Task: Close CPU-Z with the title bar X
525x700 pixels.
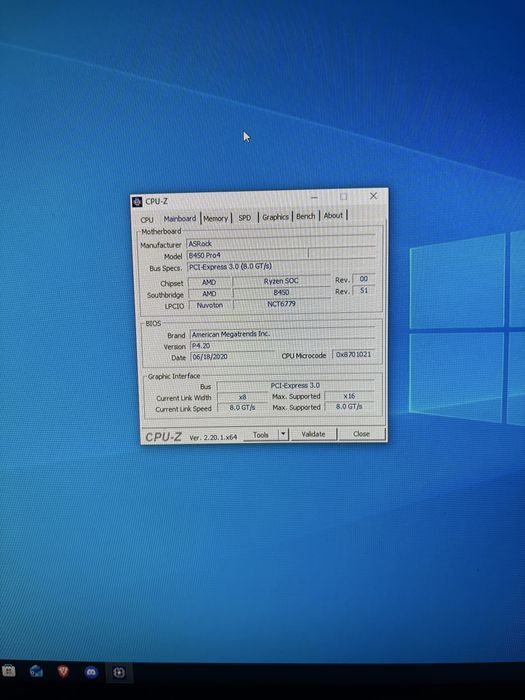Action: (373, 196)
